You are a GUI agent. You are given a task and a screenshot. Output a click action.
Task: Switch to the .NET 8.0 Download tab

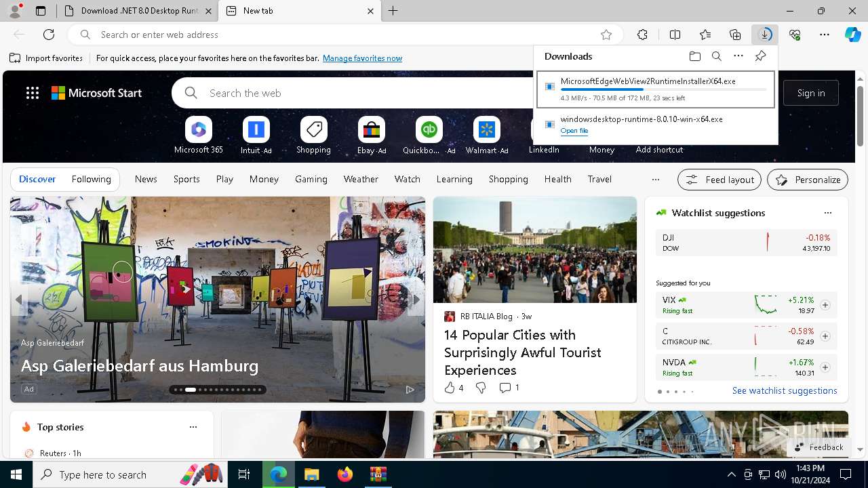pos(138,11)
